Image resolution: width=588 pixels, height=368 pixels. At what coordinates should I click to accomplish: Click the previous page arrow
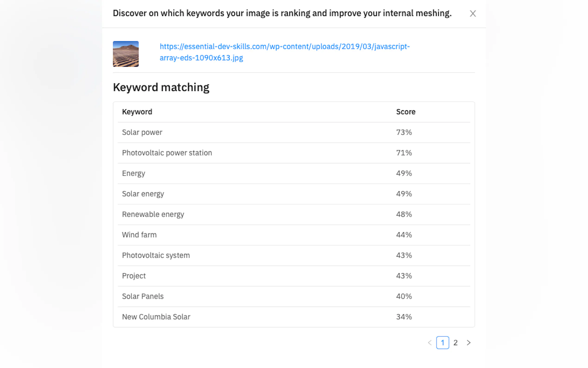tap(429, 343)
